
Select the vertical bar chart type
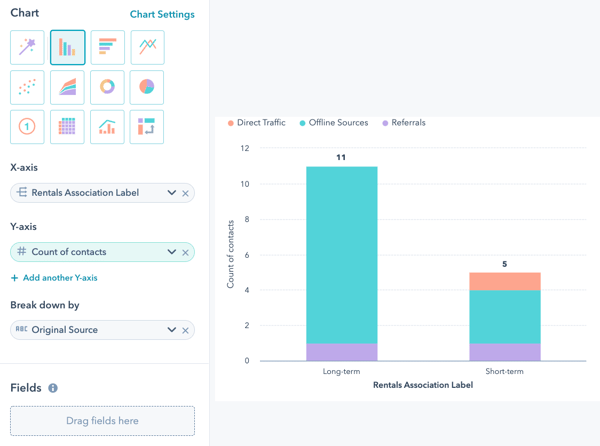pos(67,47)
